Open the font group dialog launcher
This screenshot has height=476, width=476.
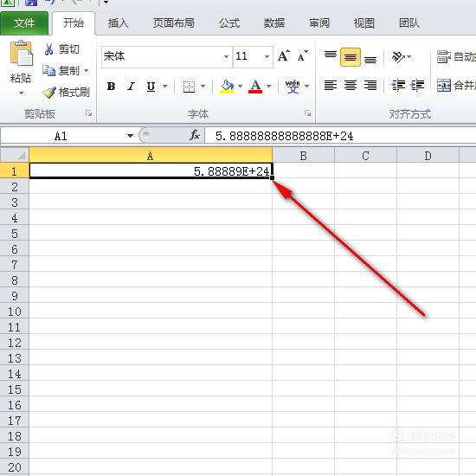pyautogui.click(x=307, y=113)
